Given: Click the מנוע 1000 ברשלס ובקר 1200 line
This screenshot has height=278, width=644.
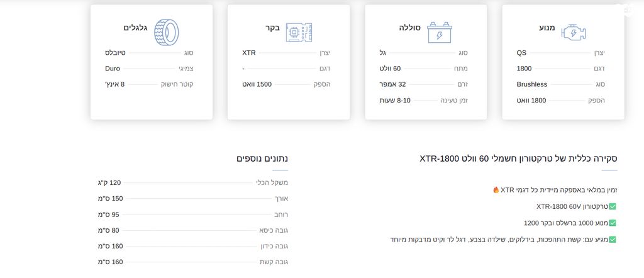Looking at the screenshot, I should (x=566, y=223).
